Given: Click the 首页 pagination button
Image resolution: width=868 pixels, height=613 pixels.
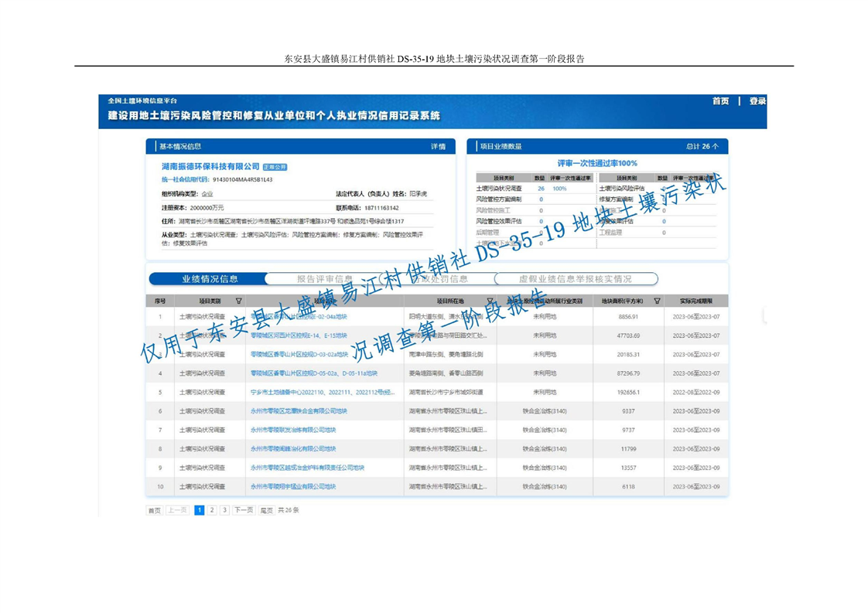Looking at the screenshot, I should [x=155, y=510].
